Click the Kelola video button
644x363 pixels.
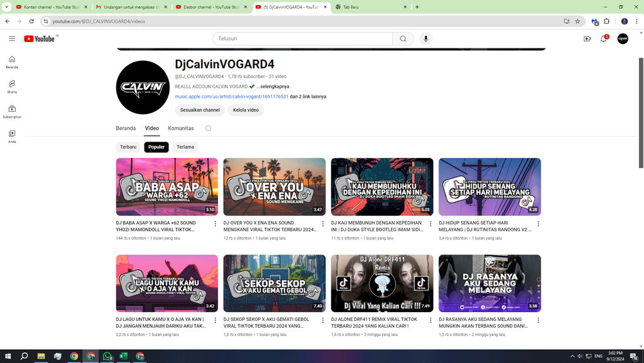(x=246, y=110)
